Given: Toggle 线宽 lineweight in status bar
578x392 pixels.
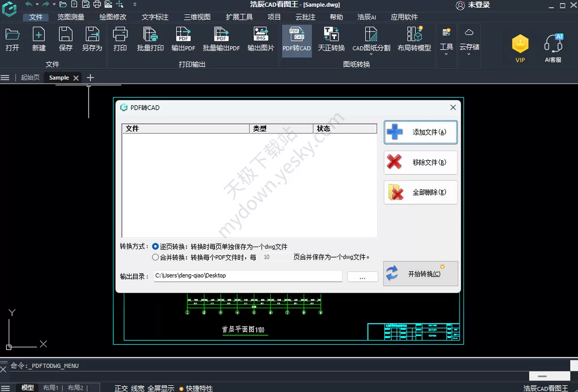Looking at the screenshot, I should [x=138, y=388].
